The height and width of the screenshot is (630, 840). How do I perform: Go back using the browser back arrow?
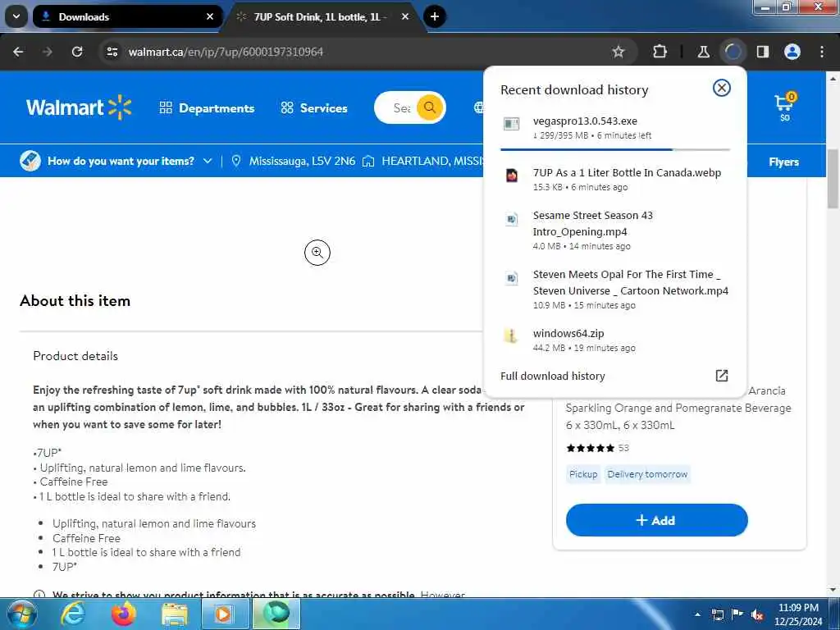pyautogui.click(x=18, y=52)
